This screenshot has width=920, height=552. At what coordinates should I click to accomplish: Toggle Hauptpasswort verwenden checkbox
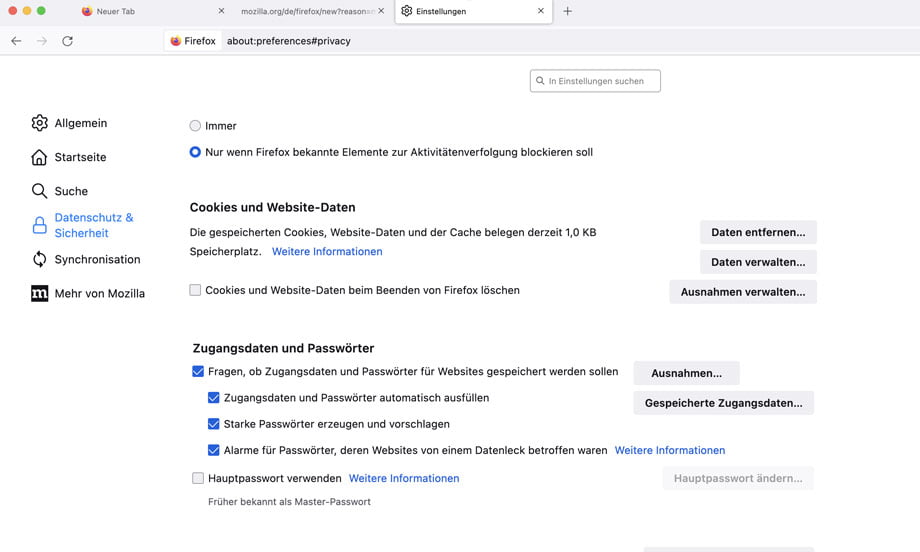[198, 478]
